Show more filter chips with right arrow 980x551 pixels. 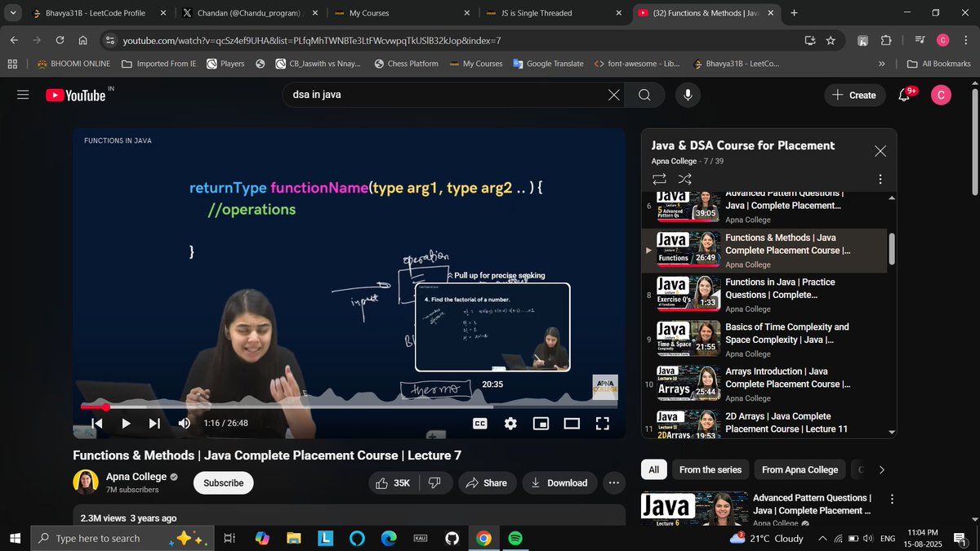click(881, 469)
